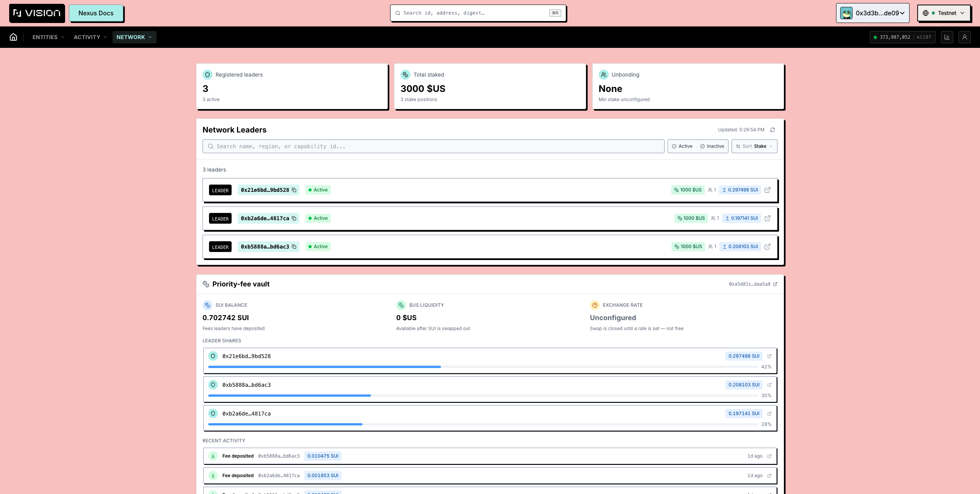Expand the Network menu
The height and width of the screenshot is (494, 980).
coord(134,37)
